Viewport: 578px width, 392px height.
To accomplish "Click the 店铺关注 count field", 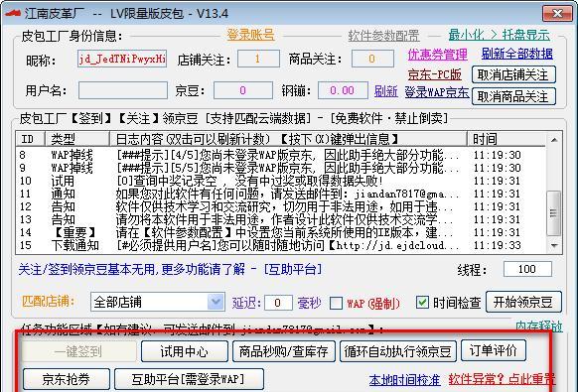I will click(258, 59).
